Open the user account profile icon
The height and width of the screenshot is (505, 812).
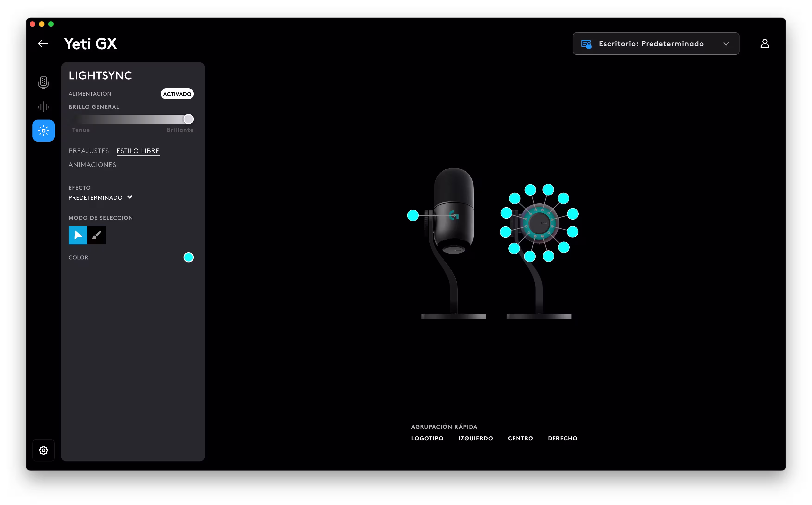point(764,44)
